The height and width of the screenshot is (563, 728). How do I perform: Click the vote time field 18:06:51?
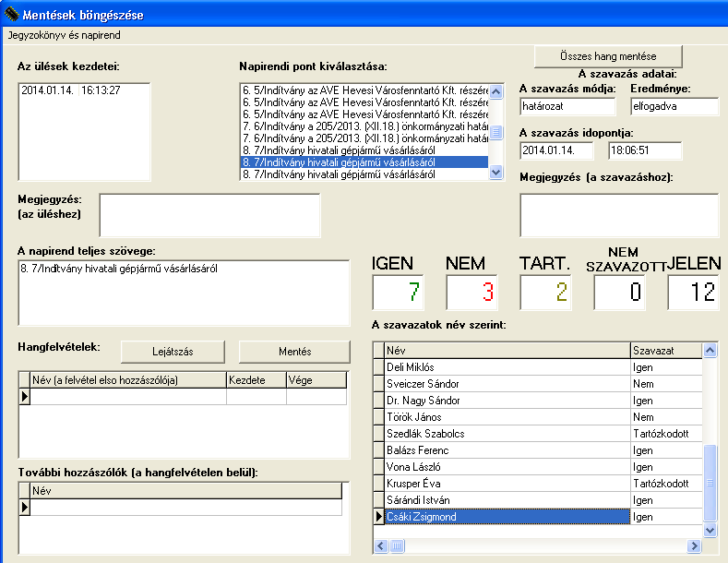point(645,150)
